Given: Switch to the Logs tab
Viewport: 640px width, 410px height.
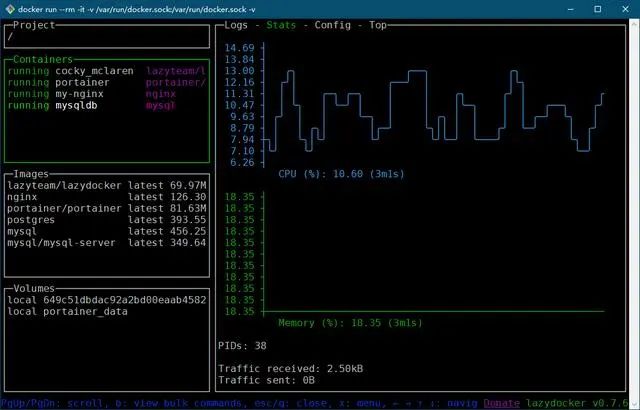Looking at the screenshot, I should tap(236, 25).
